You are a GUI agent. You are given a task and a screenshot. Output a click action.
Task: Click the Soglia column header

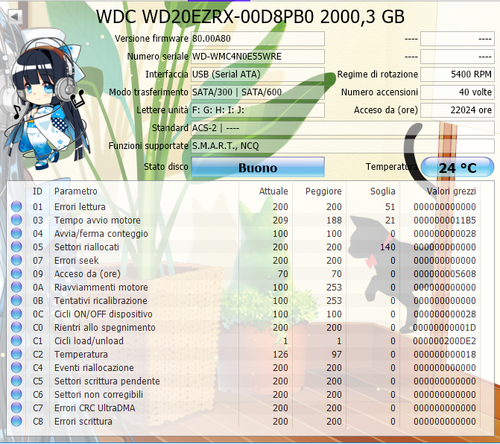(383, 191)
